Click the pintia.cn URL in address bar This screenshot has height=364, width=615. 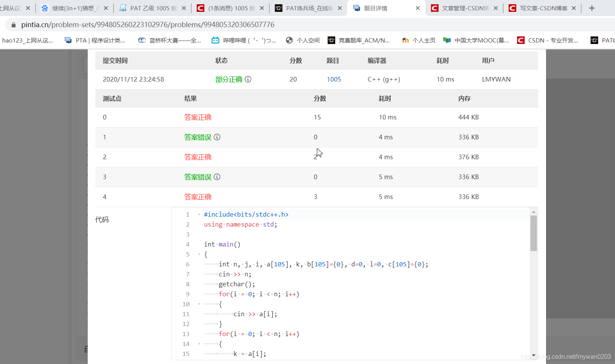(148, 25)
